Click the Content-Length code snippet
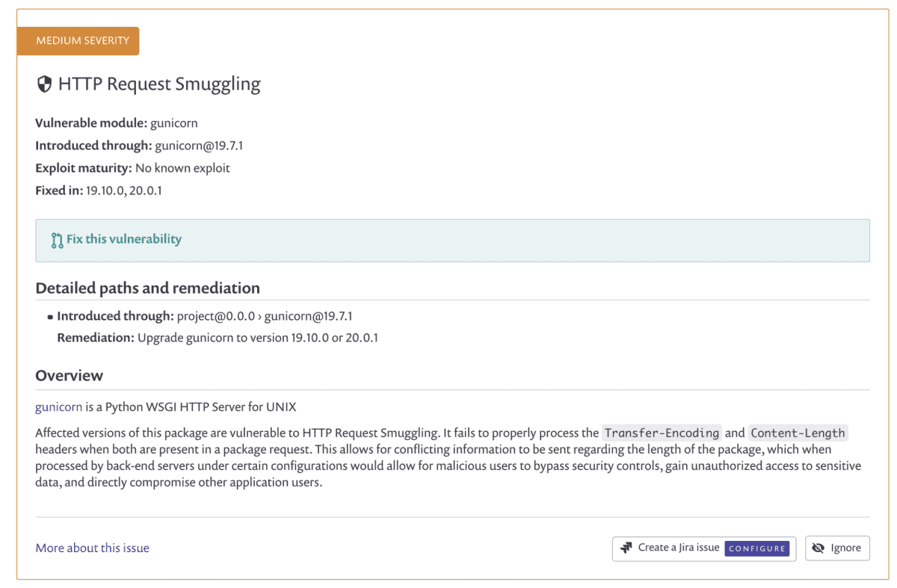 click(x=798, y=433)
